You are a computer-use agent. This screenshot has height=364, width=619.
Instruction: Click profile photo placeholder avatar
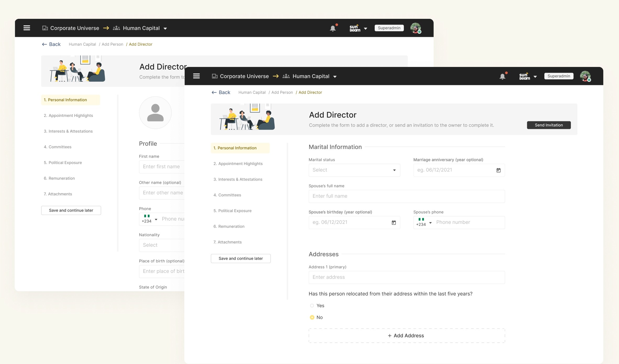click(155, 113)
